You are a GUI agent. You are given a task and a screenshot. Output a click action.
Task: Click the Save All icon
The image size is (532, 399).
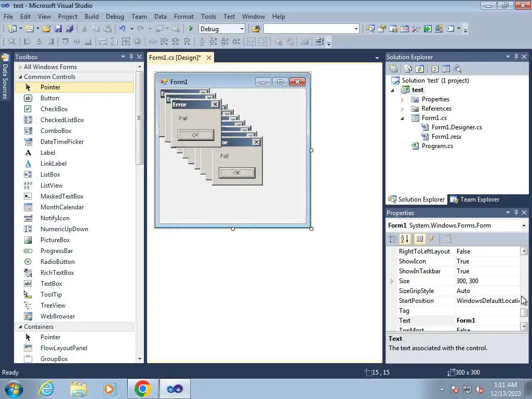(x=70, y=29)
